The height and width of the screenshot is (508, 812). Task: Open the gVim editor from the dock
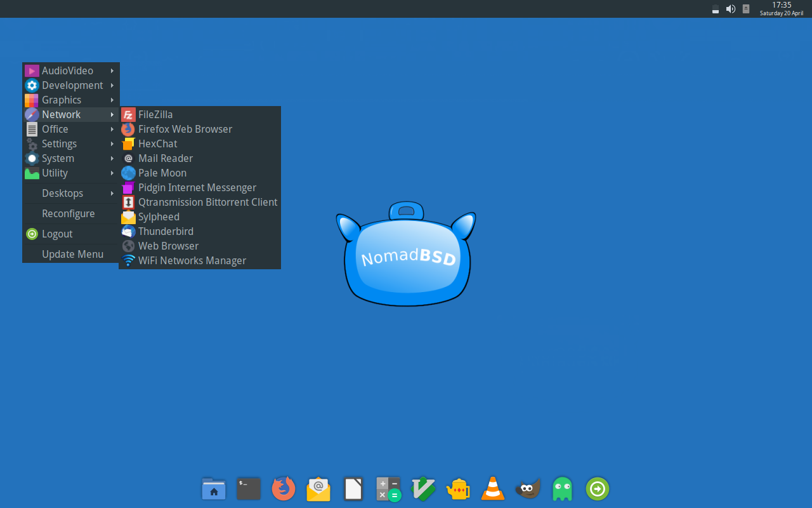point(423,488)
